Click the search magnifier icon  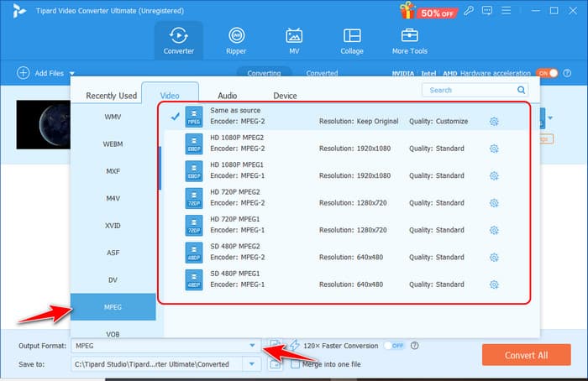tap(522, 90)
